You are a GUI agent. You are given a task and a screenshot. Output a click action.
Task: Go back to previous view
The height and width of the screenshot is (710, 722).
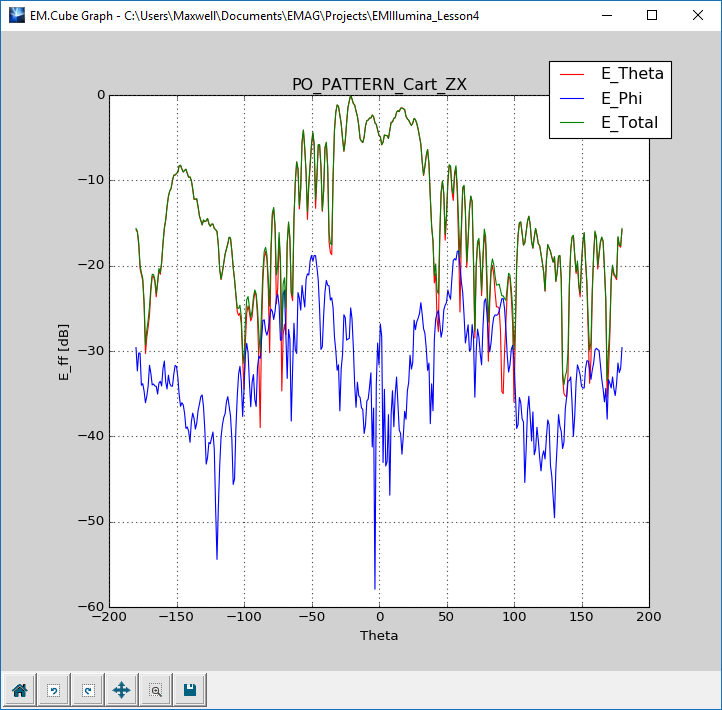coord(54,690)
